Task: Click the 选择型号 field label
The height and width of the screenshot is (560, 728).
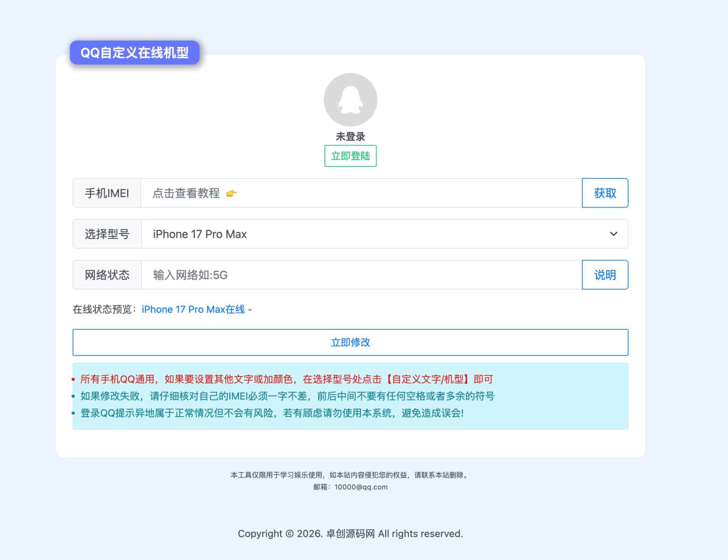Action: (x=107, y=234)
